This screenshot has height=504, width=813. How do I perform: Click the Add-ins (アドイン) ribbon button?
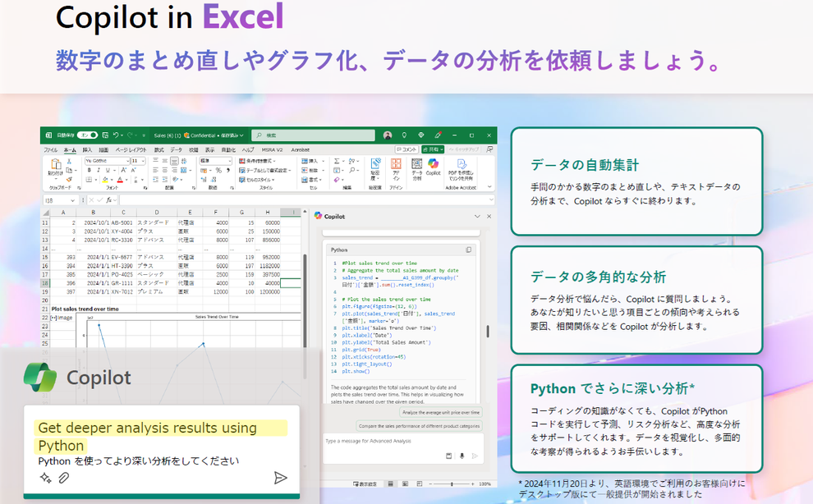coord(396,169)
